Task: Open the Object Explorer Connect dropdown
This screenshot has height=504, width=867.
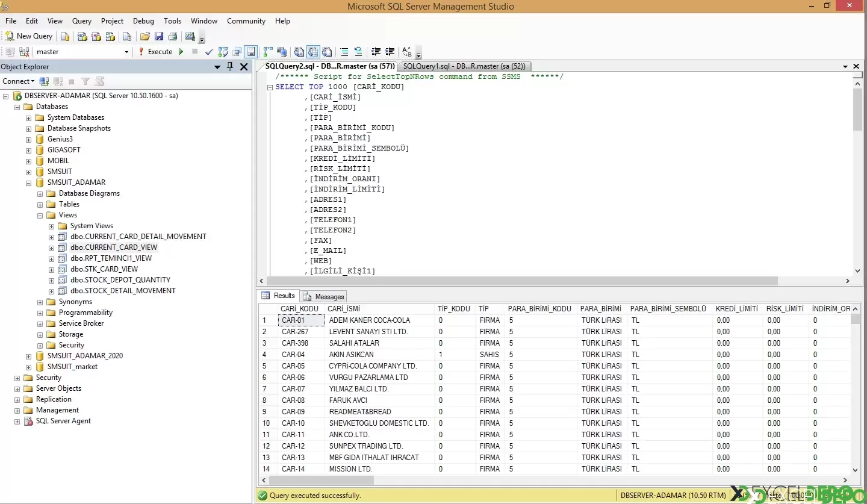Action: 18,81
